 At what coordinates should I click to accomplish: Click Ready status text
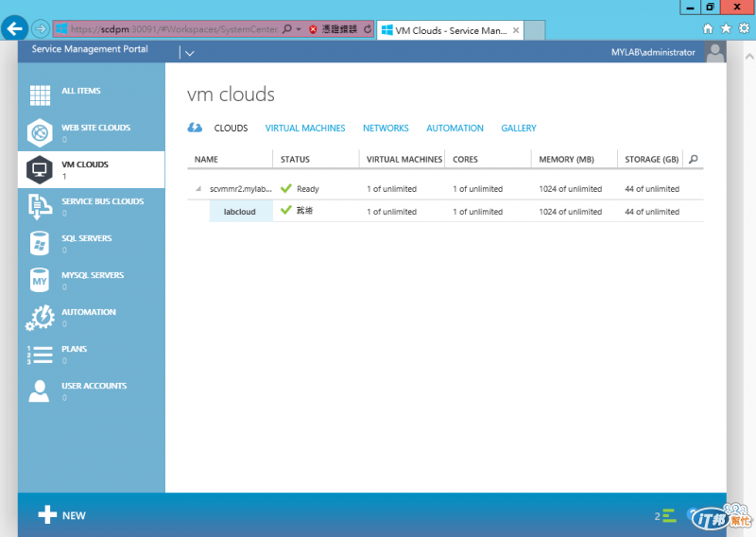(308, 189)
